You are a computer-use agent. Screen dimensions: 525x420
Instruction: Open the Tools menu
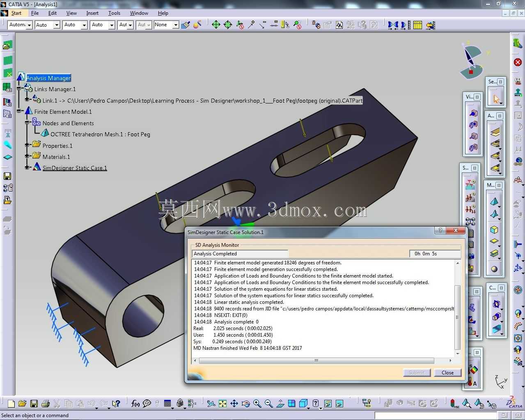click(114, 13)
